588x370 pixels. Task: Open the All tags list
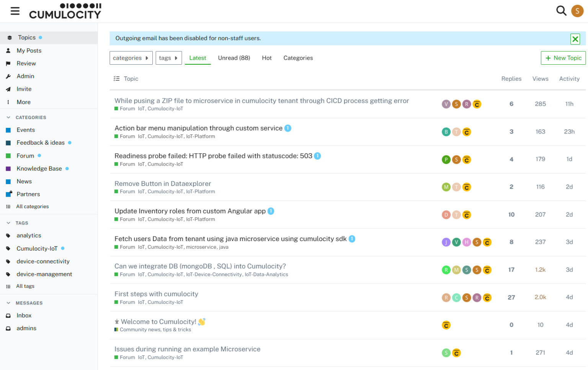click(25, 286)
